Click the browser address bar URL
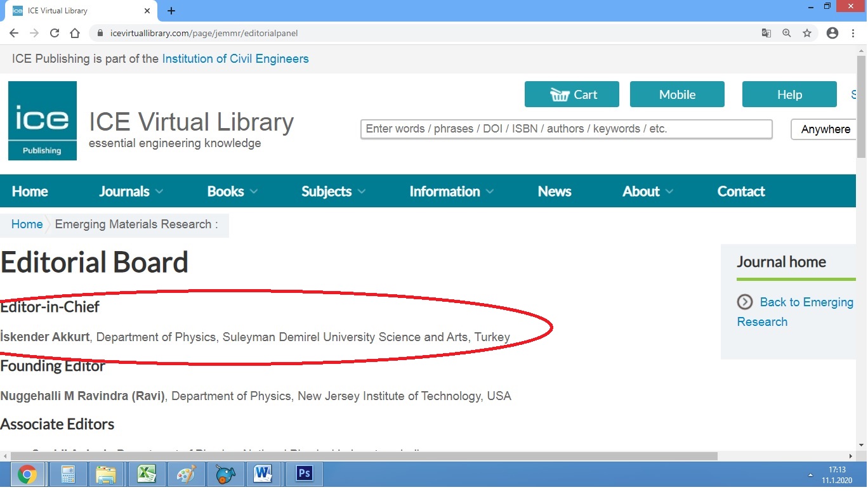Image resolution: width=868 pixels, height=492 pixels. (204, 33)
